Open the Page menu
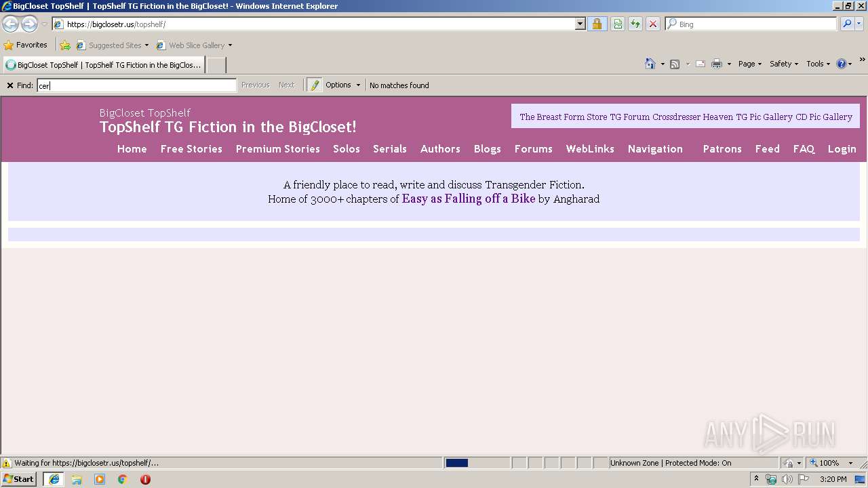This screenshot has width=868, height=488. click(750, 64)
